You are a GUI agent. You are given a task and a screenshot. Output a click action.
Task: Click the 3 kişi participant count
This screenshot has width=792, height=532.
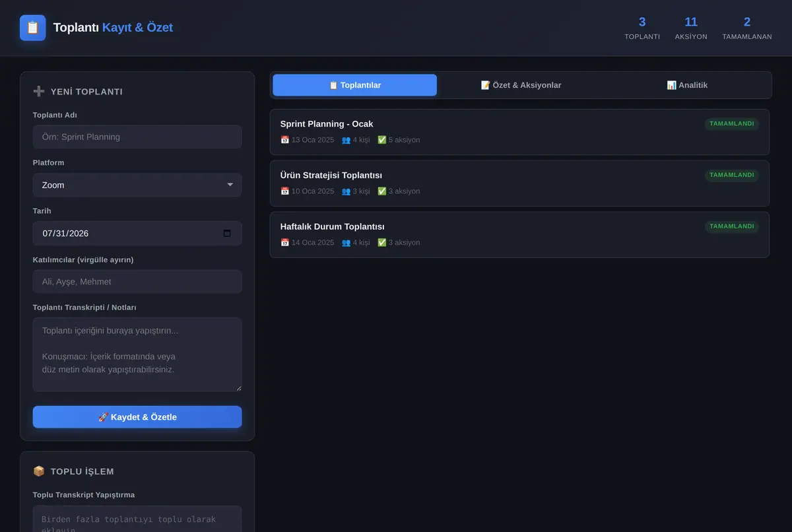click(362, 191)
